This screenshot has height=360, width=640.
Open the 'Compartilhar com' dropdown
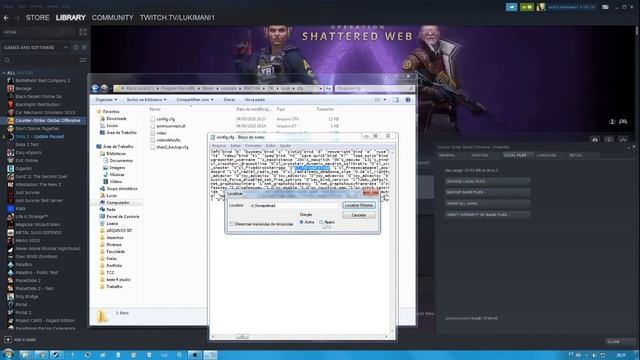[x=195, y=100]
